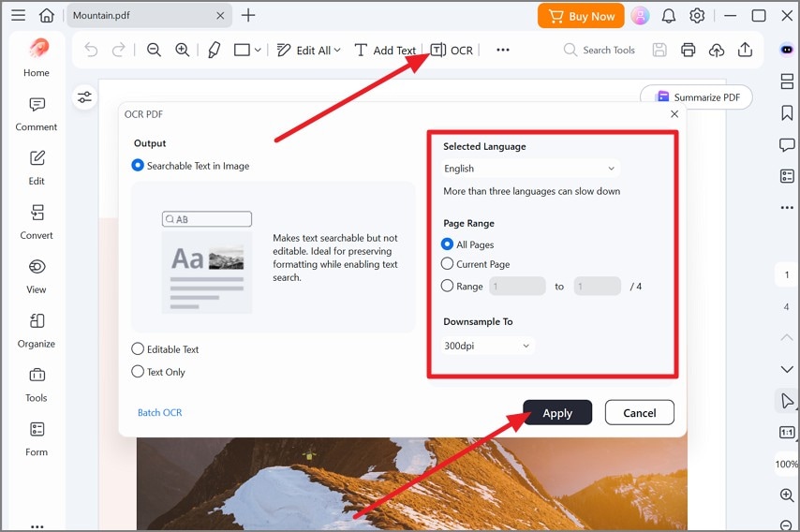This screenshot has width=800, height=532.
Task: Upload document to cloud
Action: tap(717, 50)
